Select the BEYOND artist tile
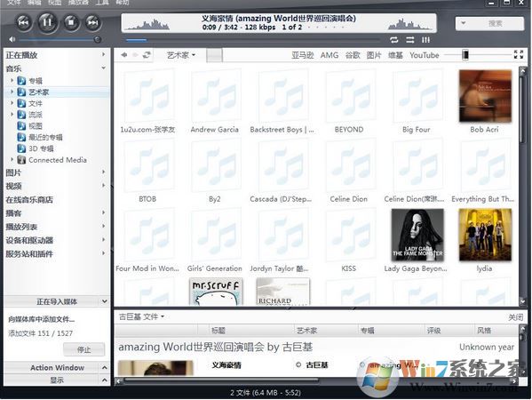 (x=350, y=96)
